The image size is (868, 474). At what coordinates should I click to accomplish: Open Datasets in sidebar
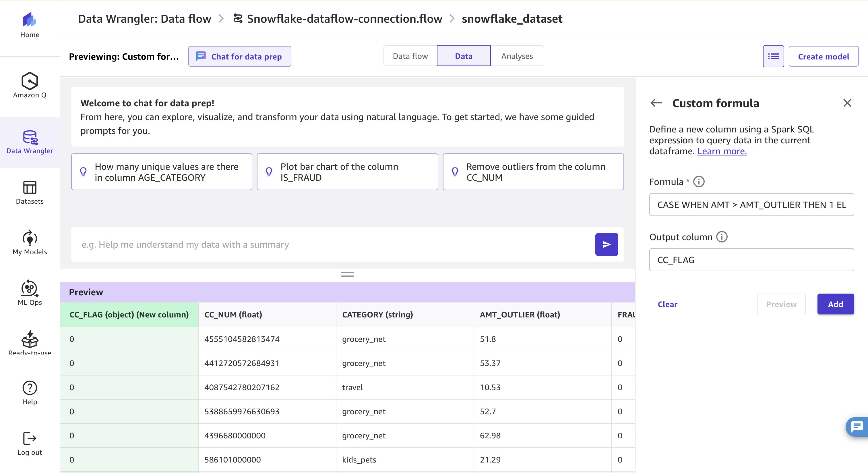(30, 192)
